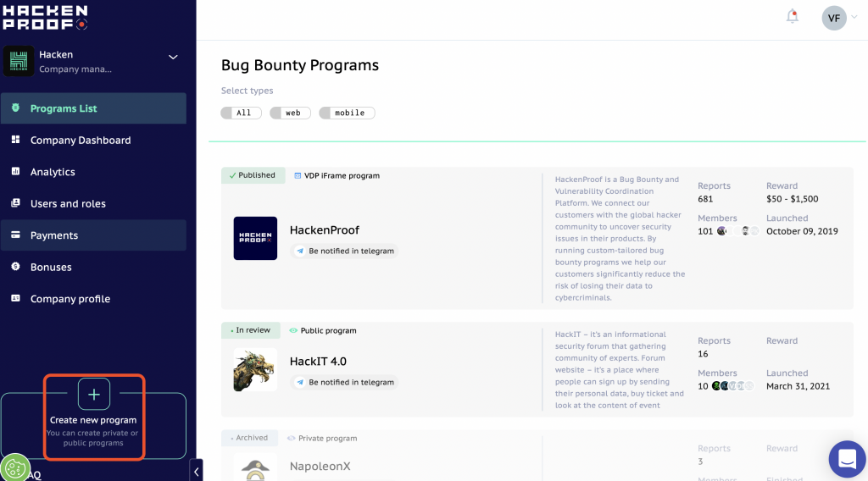Open the chat support widget
Viewport: 868px width, 481px height.
pos(847,459)
